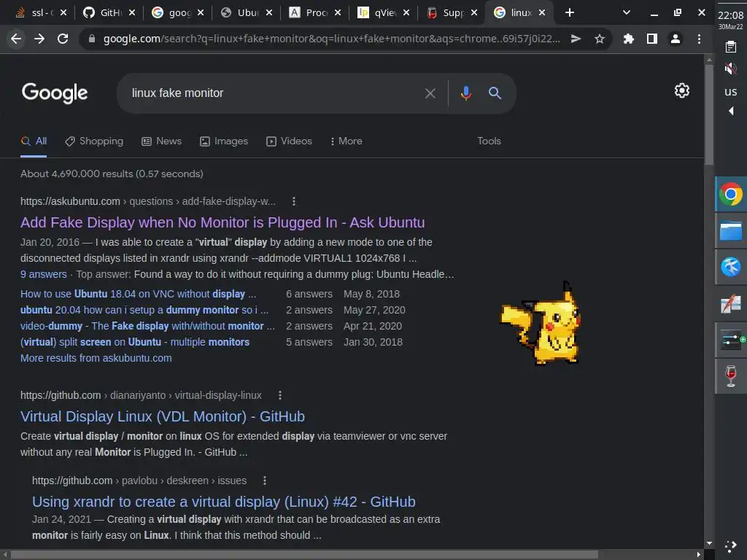Viewport: 747px width, 560px height.
Task: Open the search Tools options
Action: (x=489, y=141)
